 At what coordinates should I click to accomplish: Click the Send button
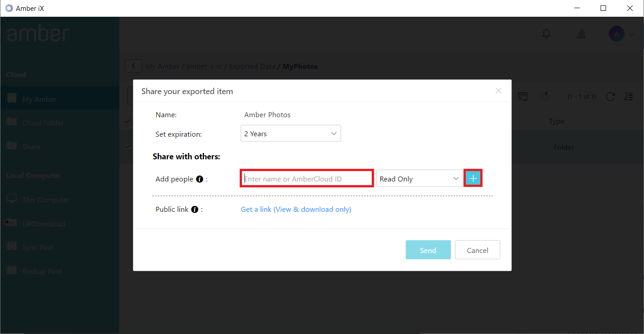pos(428,250)
